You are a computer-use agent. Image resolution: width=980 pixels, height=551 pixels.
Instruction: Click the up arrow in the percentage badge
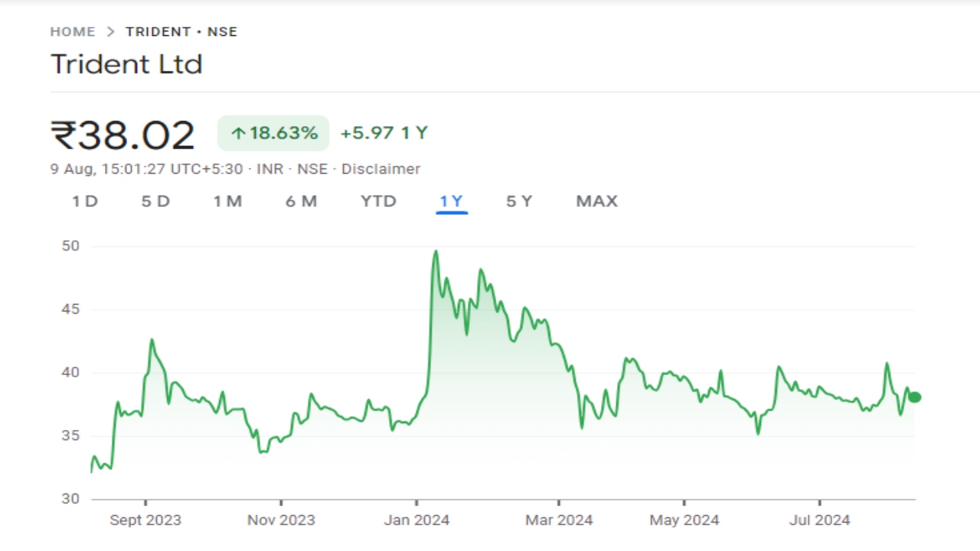238,134
